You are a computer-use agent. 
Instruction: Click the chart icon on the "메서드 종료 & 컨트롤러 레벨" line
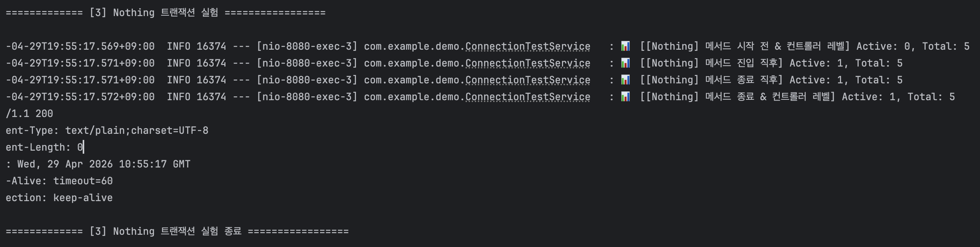point(625,97)
